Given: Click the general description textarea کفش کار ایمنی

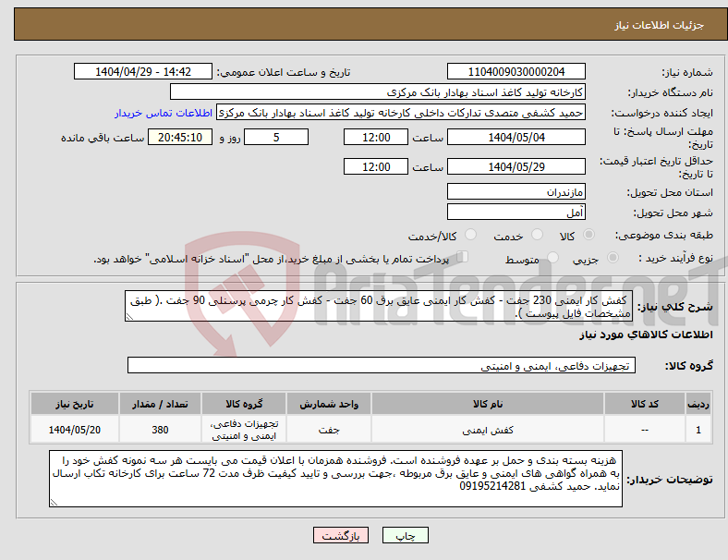Looking at the screenshot, I should pos(379,307).
